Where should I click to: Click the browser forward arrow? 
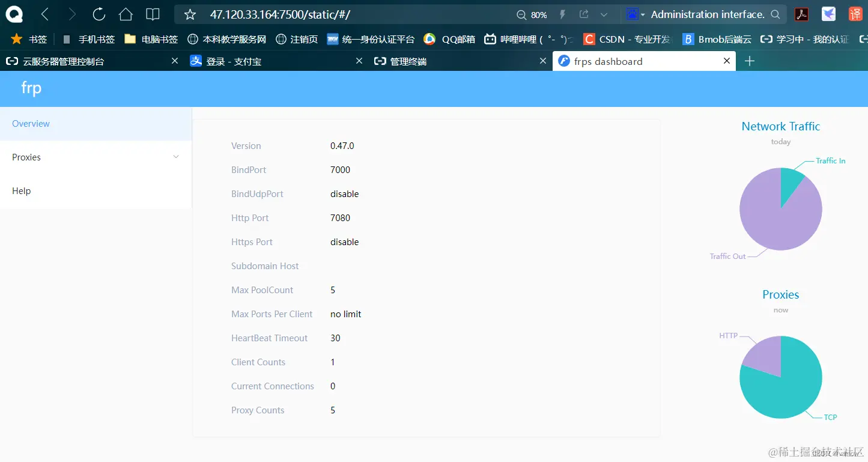pyautogui.click(x=72, y=14)
